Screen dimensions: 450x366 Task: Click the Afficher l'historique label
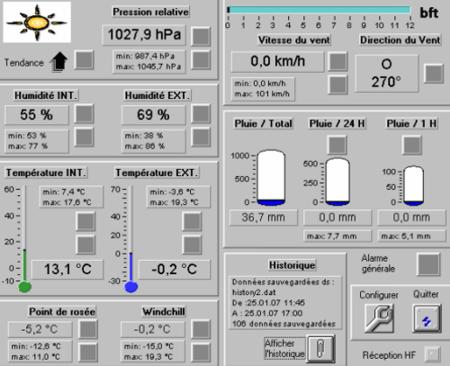tap(284, 348)
